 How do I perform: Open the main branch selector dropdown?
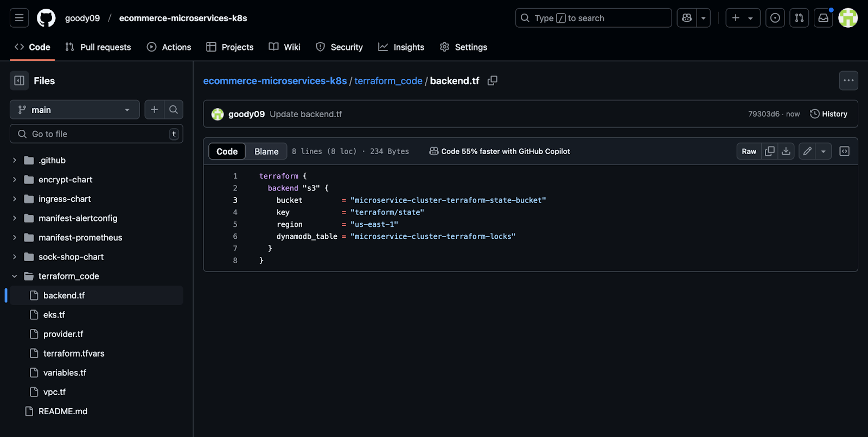pos(75,110)
